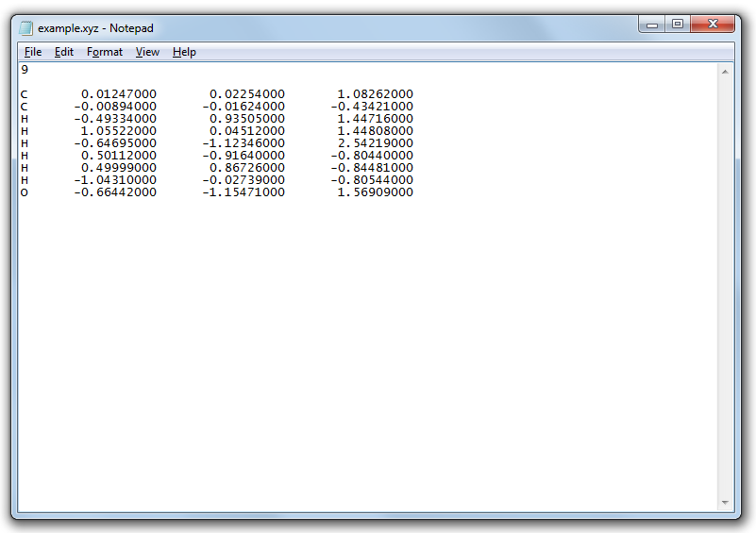The image size is (756, 533).
Task: Click the value 1.05522000
Action: point(119,130)
